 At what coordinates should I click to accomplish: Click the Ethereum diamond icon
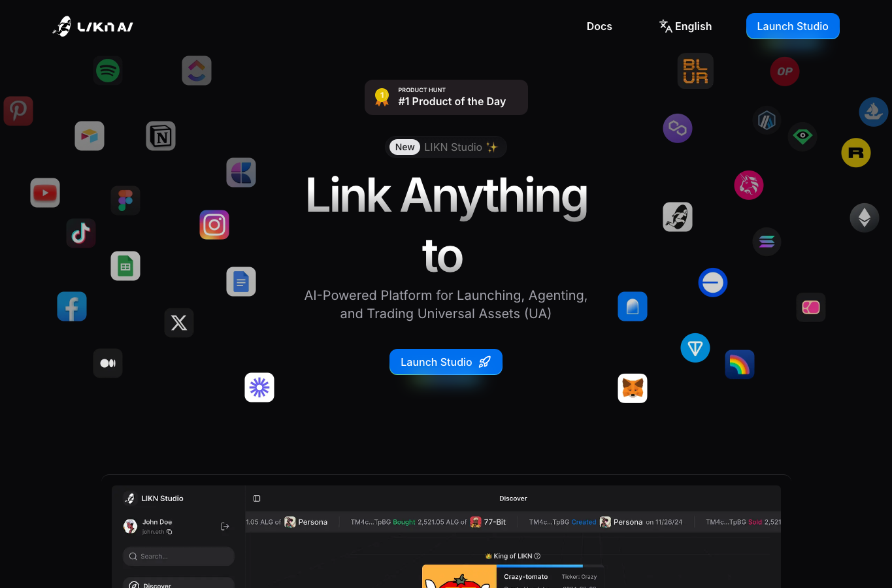865,218
